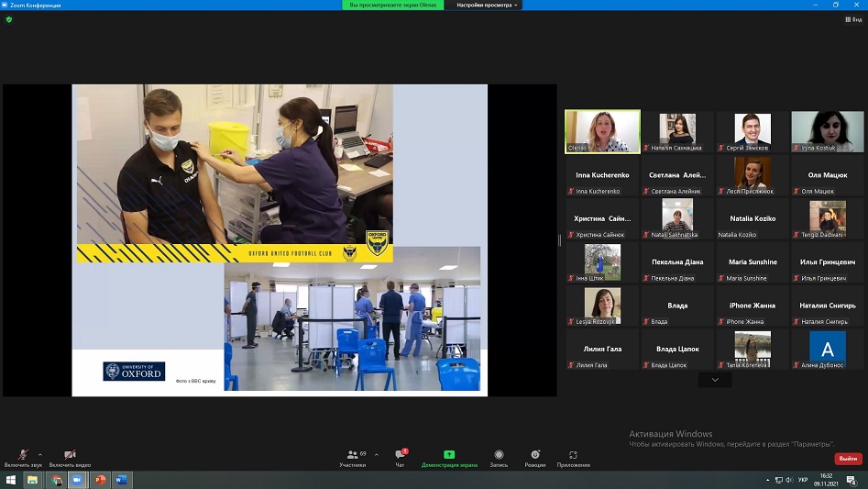This screenshot has width=868, height=489.
Task: Open the Чат chat panel
Action: click(400, 457)
